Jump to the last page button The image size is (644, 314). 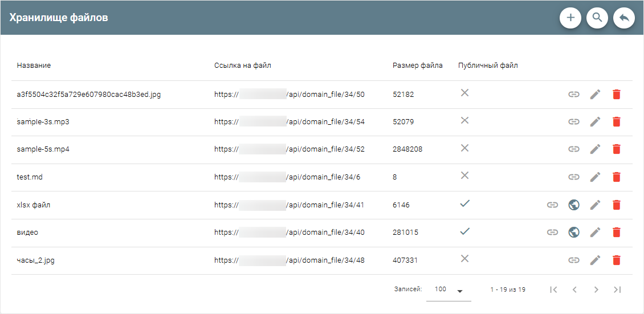[617, 289]
